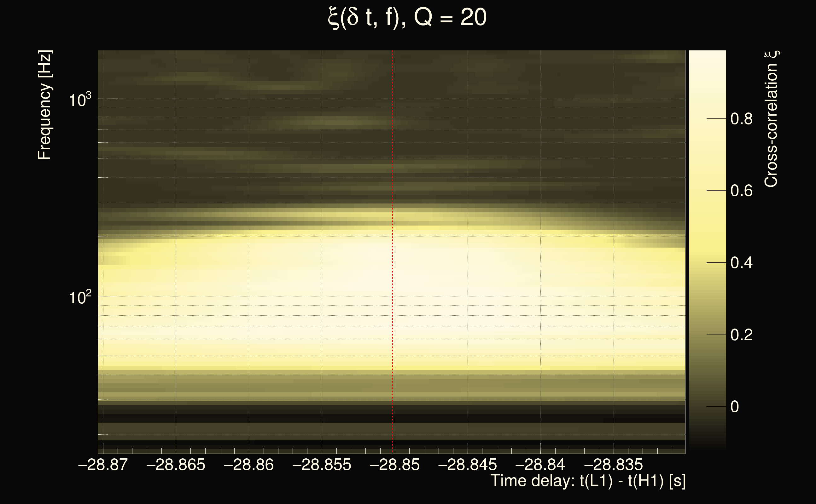Click the 10³ frequency tick label

[x=80, y=100]
